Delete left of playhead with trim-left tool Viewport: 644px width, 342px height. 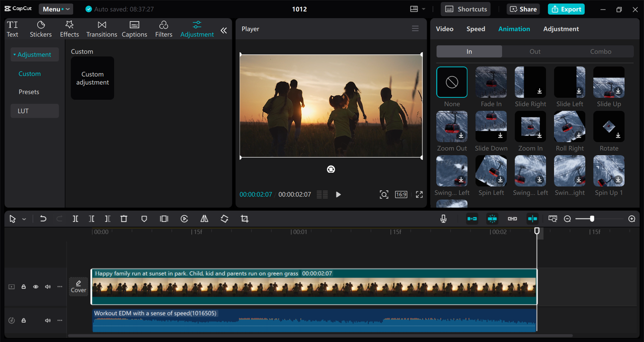coord(92,219)
